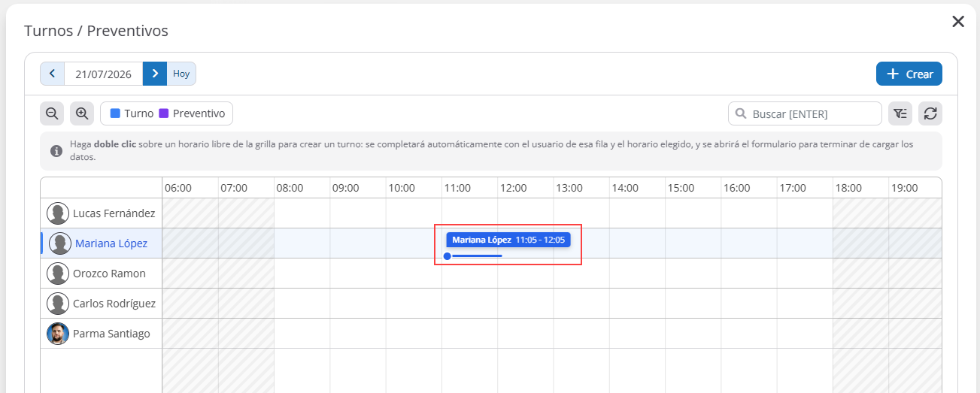Jump to today with Hoy button
This screenshot has width=980, height=393.
tap(181, 74)
